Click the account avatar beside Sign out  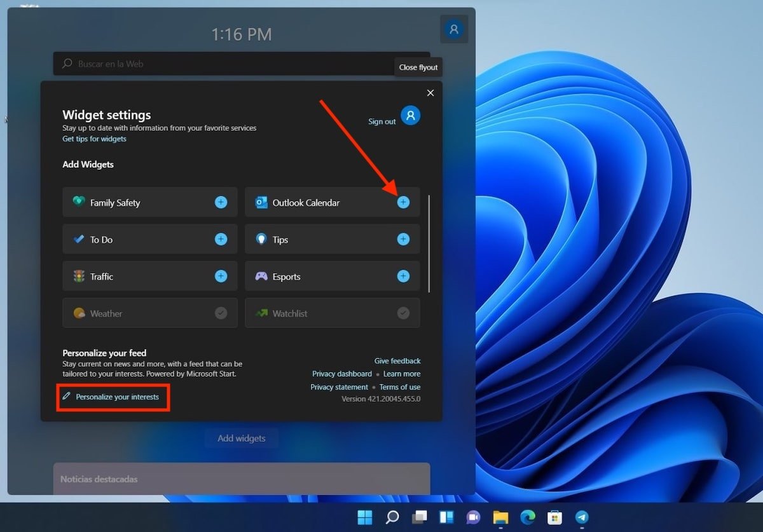(x=411, y=115)
